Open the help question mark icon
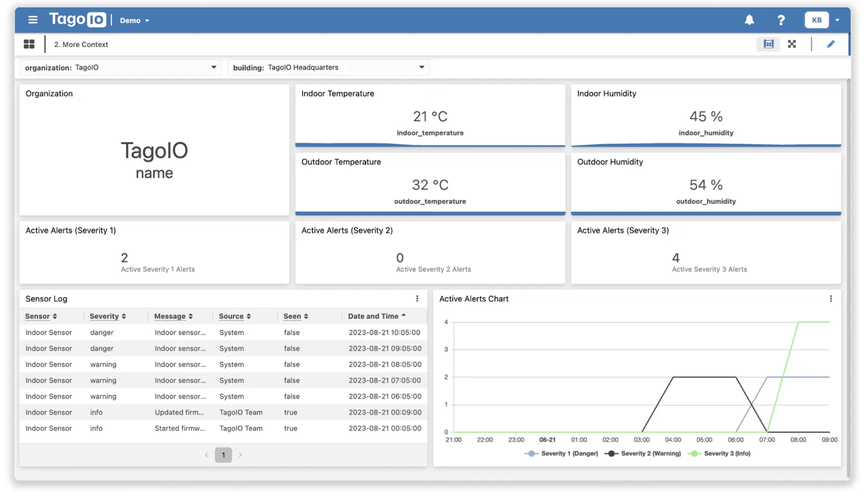Image resolution: width=868 pixels, height=503 pixels. pyautogui.click(x=781, y=20)
